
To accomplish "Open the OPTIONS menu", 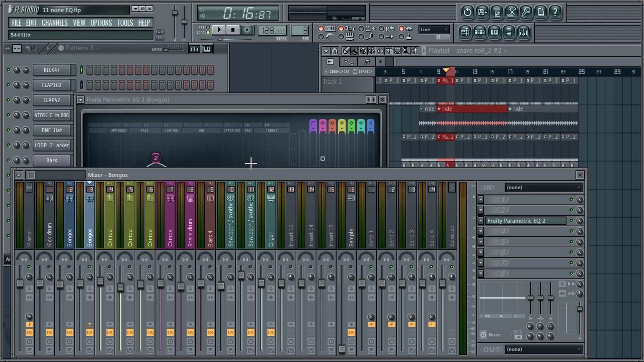I will 101,23.
